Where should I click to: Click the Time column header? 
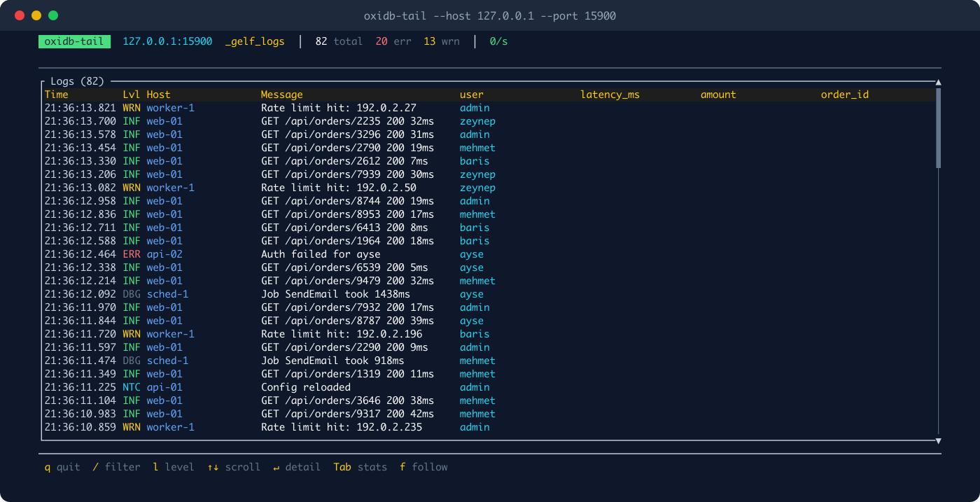57,95
